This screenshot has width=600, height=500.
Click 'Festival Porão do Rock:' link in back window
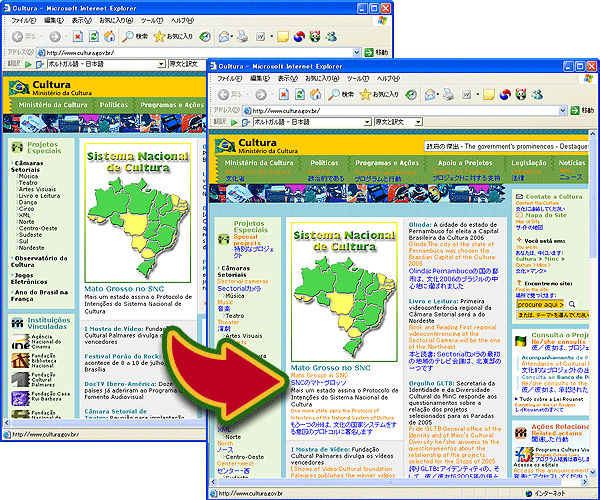pos(123,356)
